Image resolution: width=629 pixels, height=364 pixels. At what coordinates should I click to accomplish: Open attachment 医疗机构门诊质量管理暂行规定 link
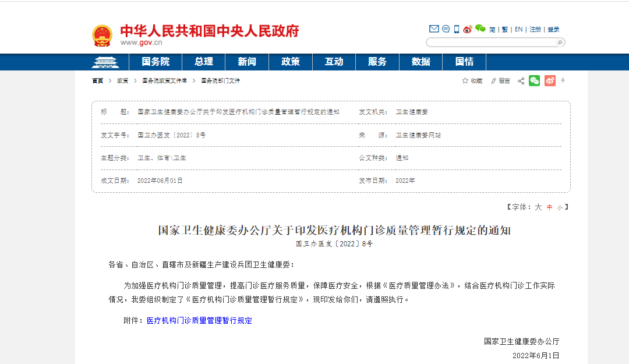click(199, 321)
